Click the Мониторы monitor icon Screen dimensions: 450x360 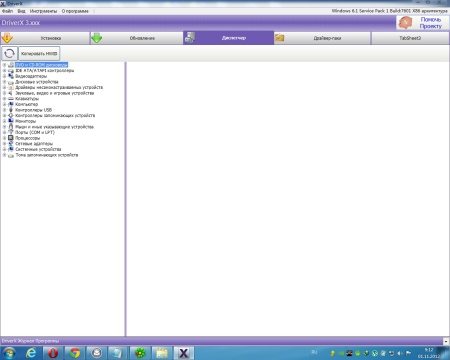pyautogui.click(x=11, y=121)
